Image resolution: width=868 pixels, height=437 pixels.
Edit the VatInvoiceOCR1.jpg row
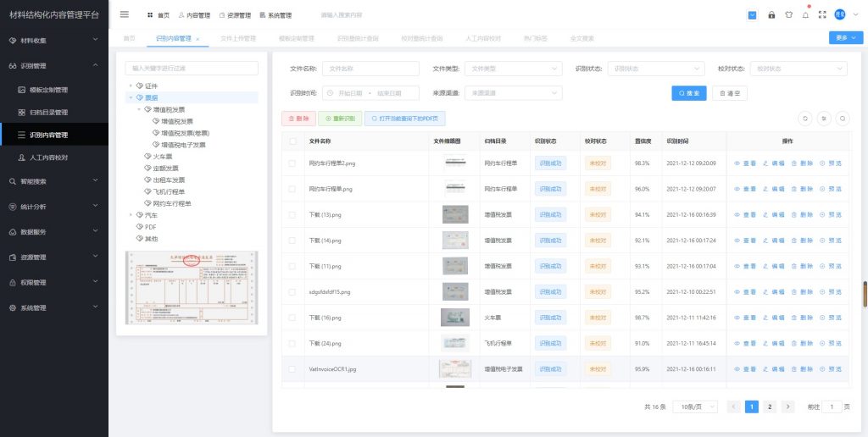773,369
